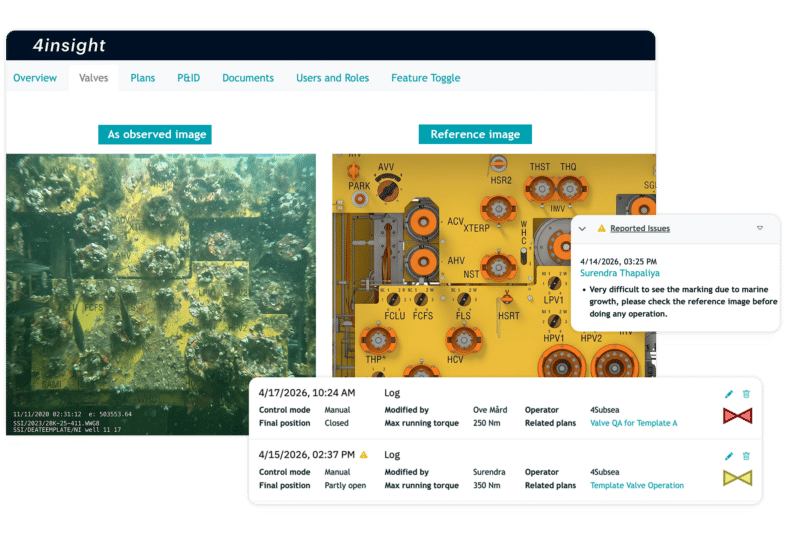This screenshot has height=537, width=796.
Task: Click the Reference image label
Action: 475,134
